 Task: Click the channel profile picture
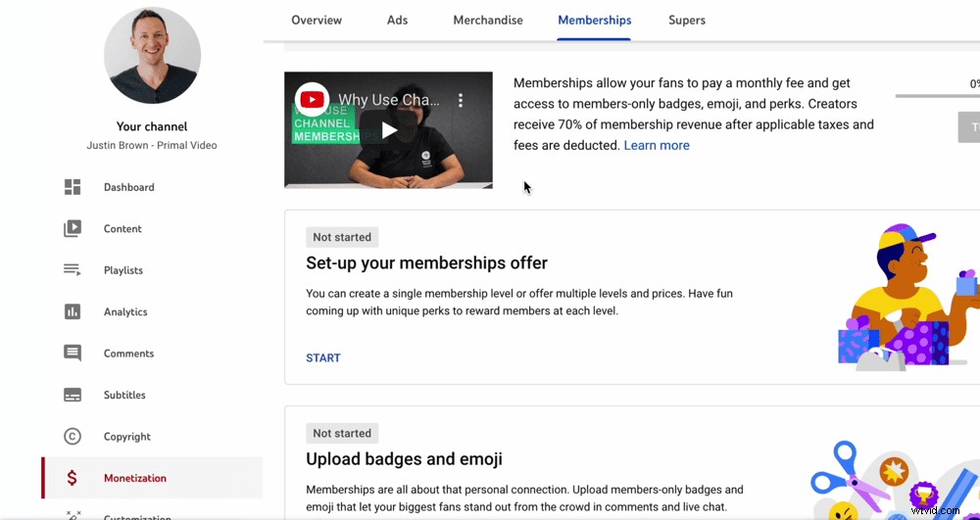152,55
